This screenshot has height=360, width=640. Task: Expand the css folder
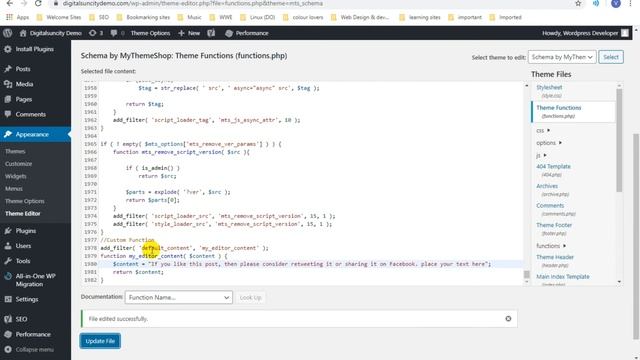[x=543, y=131]
